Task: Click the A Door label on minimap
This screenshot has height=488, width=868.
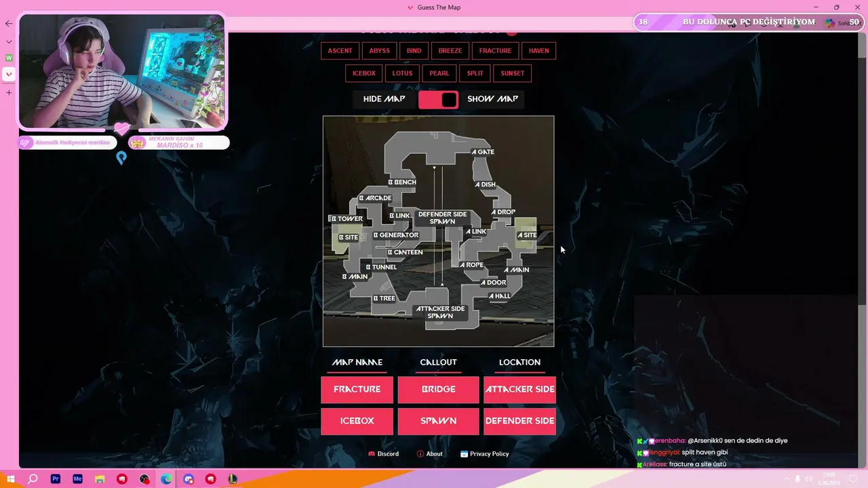Action: click(494, 283)
